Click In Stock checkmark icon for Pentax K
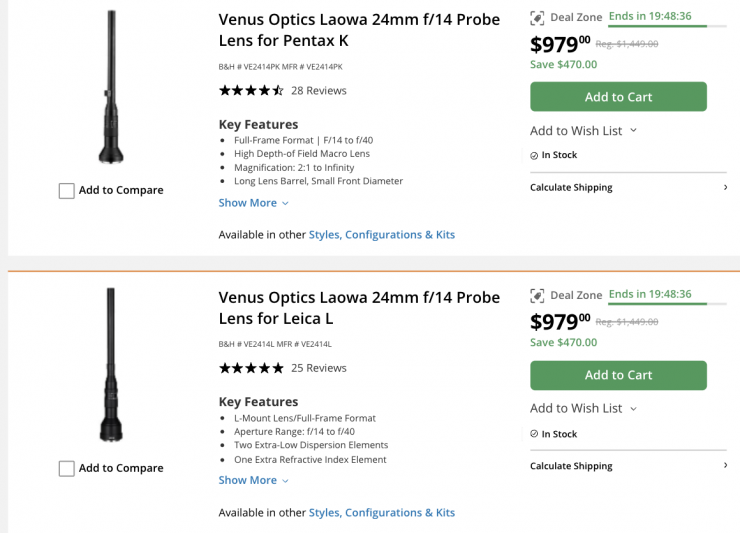 point(534,155)
